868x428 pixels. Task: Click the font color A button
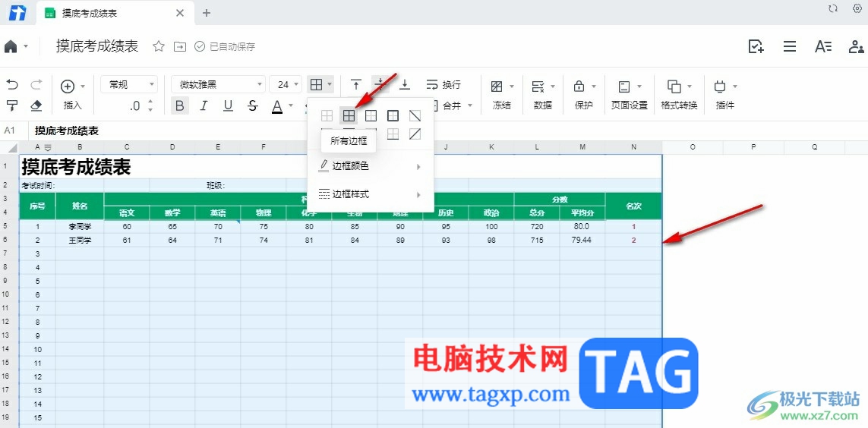[277, 105]
